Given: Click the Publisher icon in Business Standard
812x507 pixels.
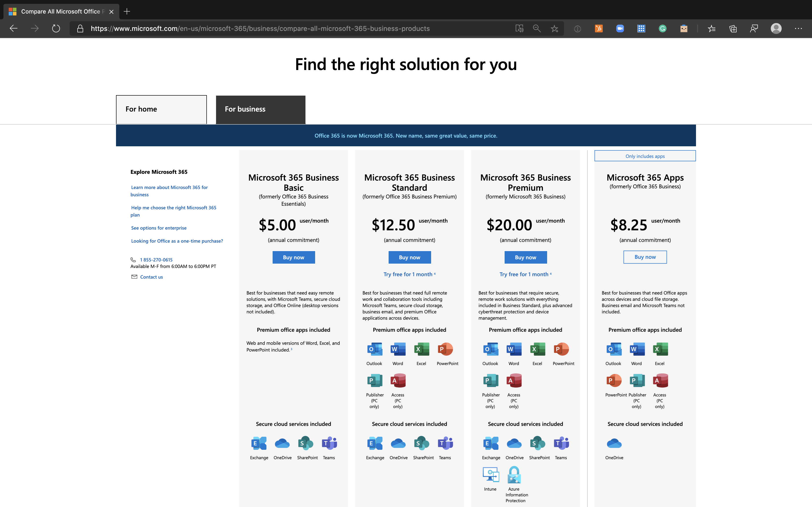Looking at the screenshot, I should (x=375, y=380).
